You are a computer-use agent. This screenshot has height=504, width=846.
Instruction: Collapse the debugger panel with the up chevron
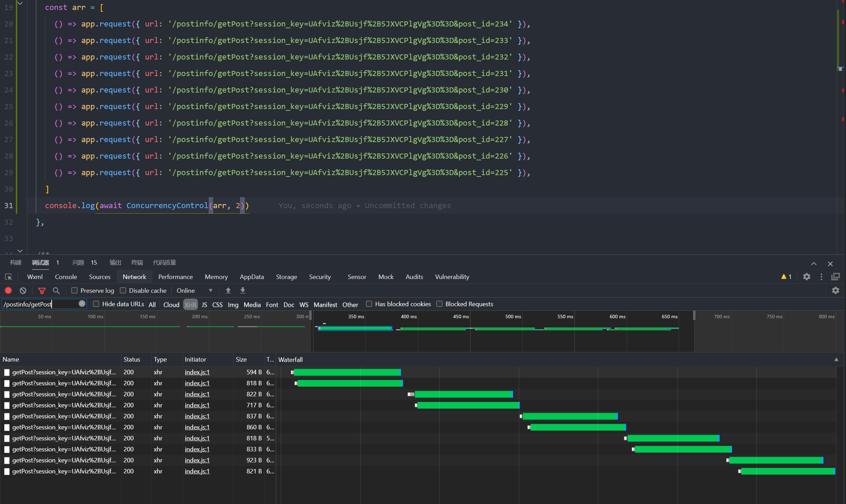tap(814, 264)
